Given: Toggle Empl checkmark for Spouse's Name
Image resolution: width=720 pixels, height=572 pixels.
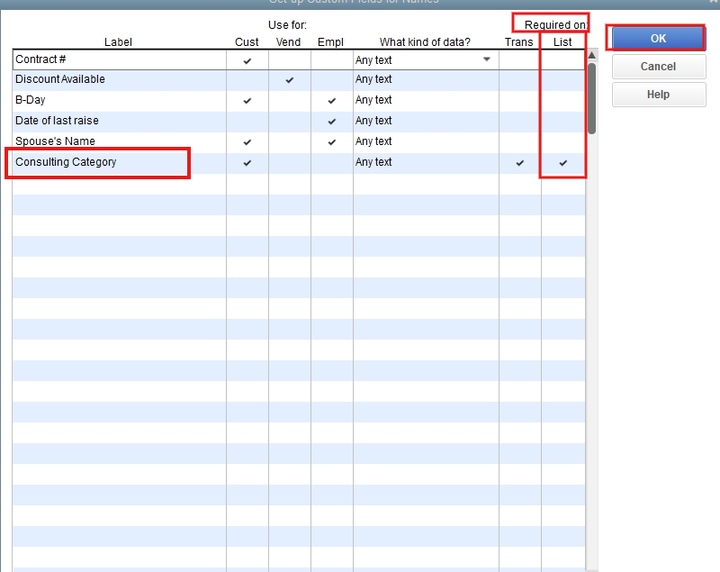Looking at the screenshot, I should point(332,142).
